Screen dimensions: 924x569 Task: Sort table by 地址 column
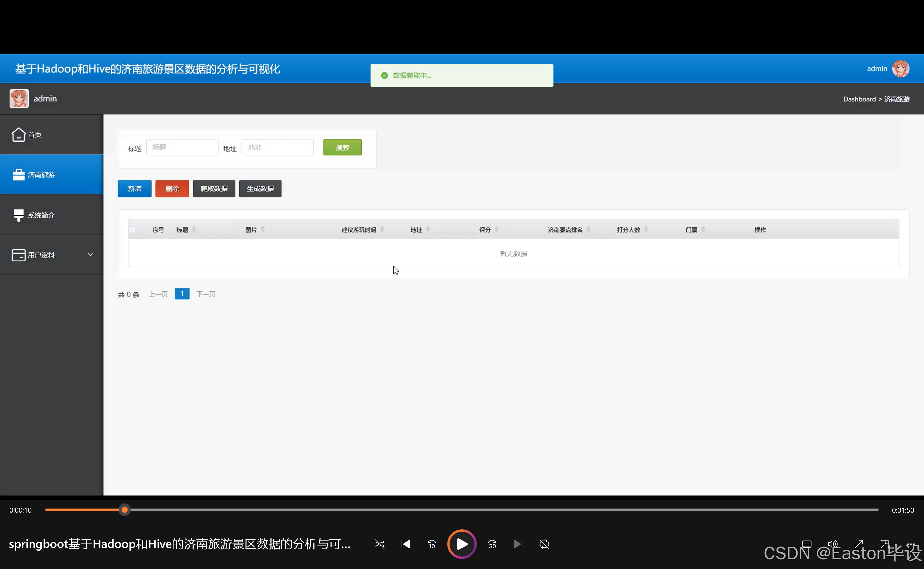click(x=428, y=229)
